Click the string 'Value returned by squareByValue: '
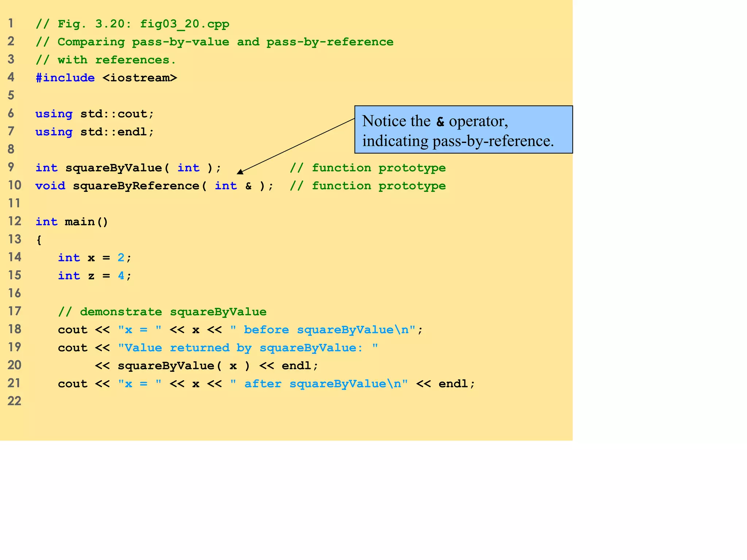Image resolution: width=747 pixels, height=560 pixels. [248, 347]
